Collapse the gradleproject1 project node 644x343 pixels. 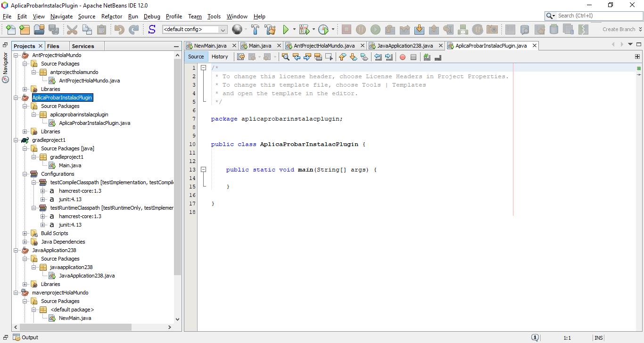16,140
